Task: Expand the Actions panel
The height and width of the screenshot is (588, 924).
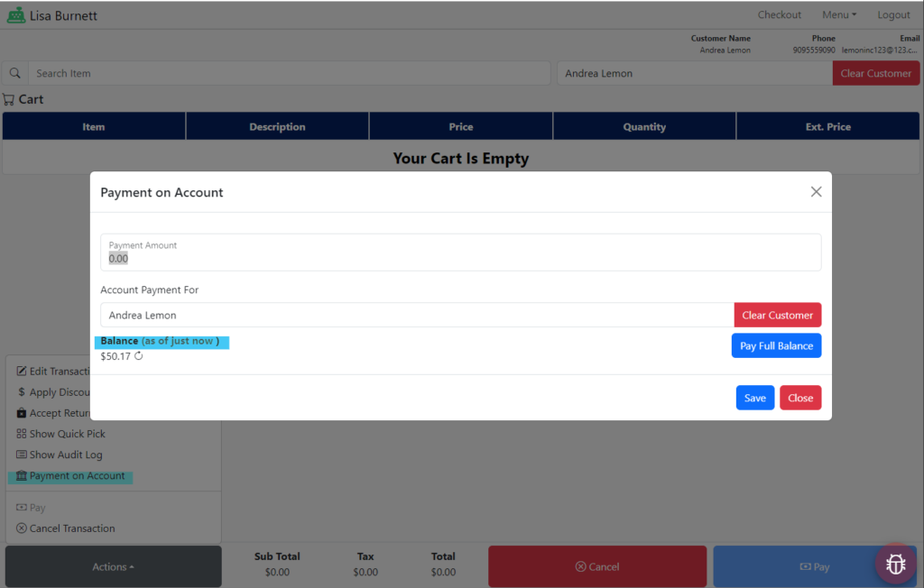Action: point(113,566)
